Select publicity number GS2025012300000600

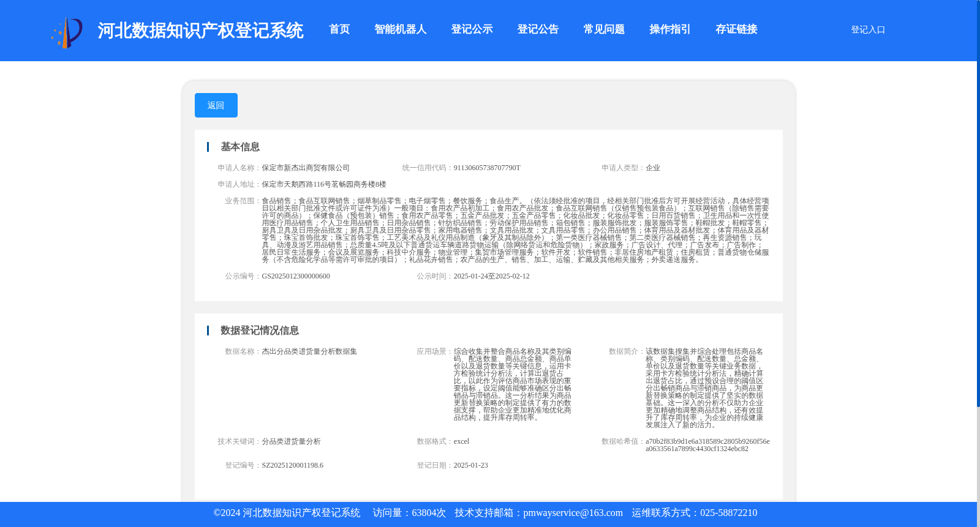point(296,276)
